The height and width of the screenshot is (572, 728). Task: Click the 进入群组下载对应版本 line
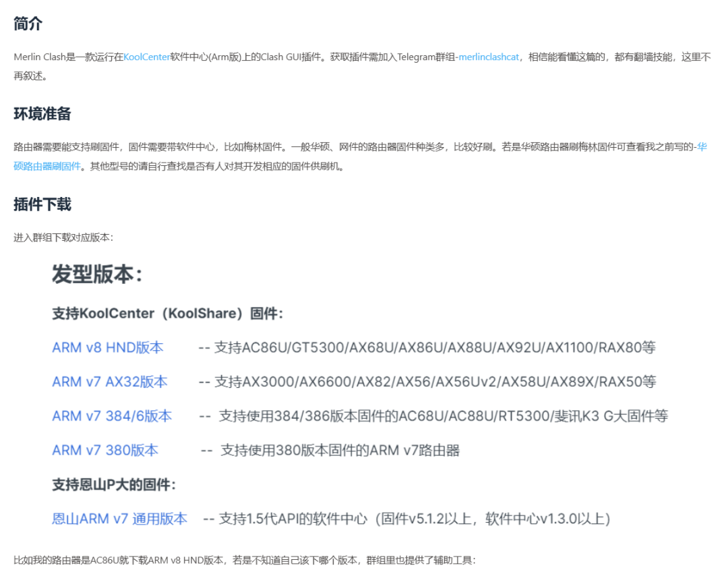(63, 238)
